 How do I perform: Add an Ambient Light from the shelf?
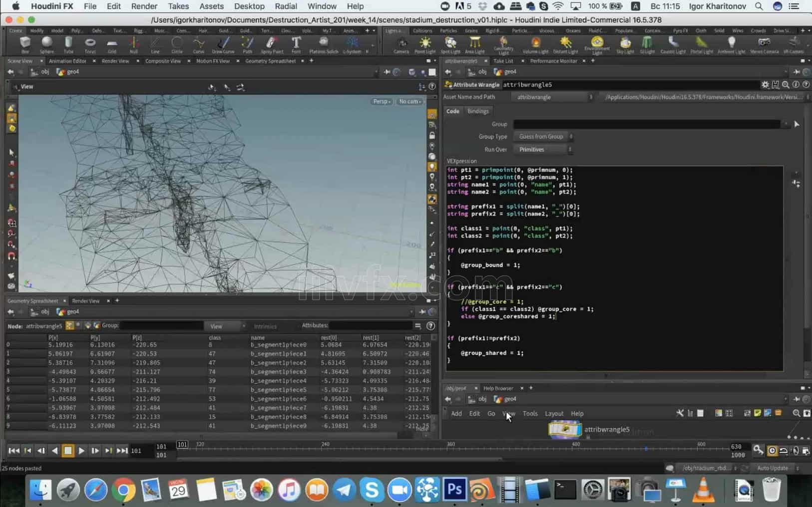point(731,44)
